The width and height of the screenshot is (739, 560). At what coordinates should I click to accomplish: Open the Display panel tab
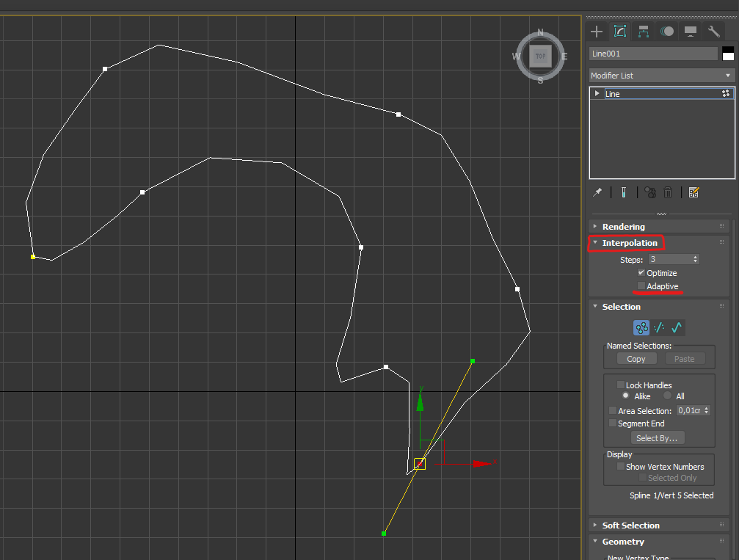tap(690, 31)
